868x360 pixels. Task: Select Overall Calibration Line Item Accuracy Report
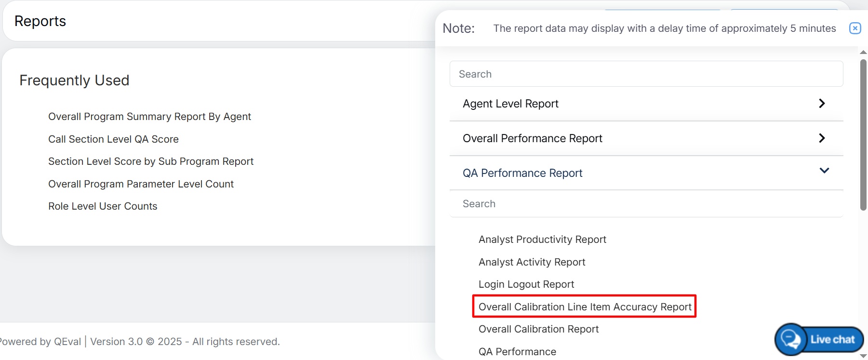pos(585,307)
